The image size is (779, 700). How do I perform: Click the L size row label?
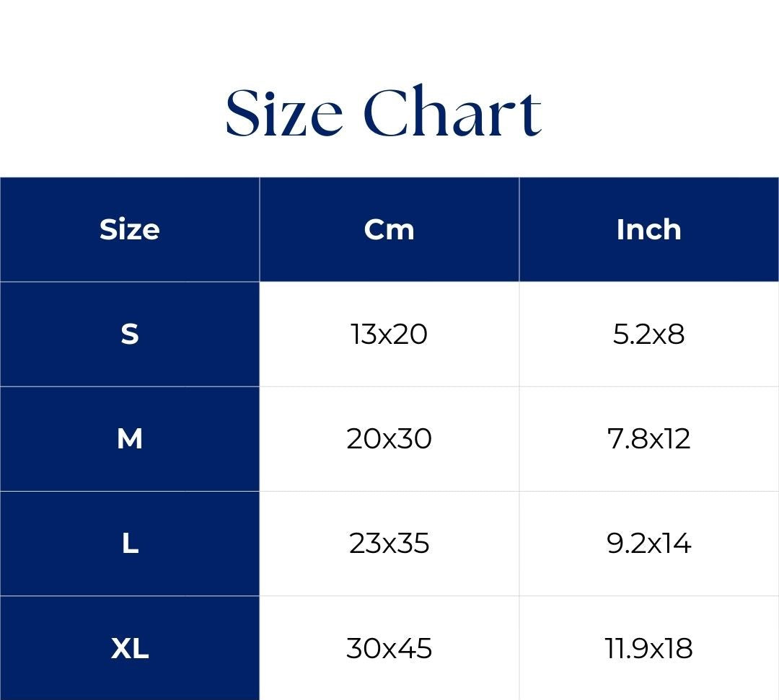[130, 543]
